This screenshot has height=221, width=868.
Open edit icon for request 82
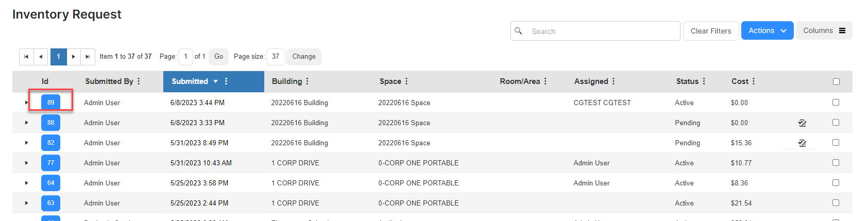(x=802, y=143)
